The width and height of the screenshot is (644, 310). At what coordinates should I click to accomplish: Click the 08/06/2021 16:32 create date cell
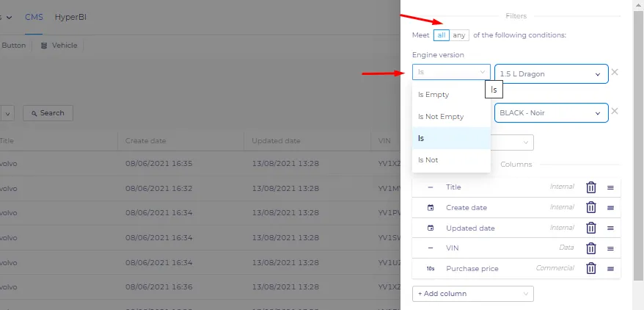coord(158,189)
